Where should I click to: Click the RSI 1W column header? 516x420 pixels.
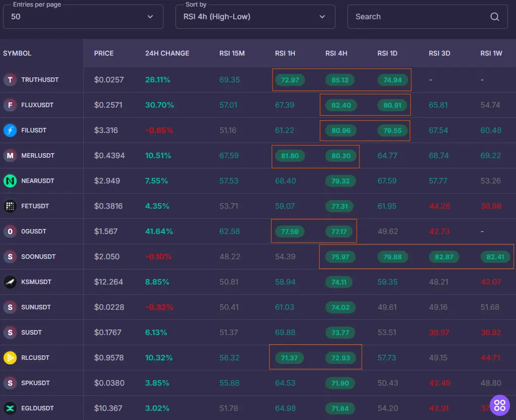[x=491, y=54]
